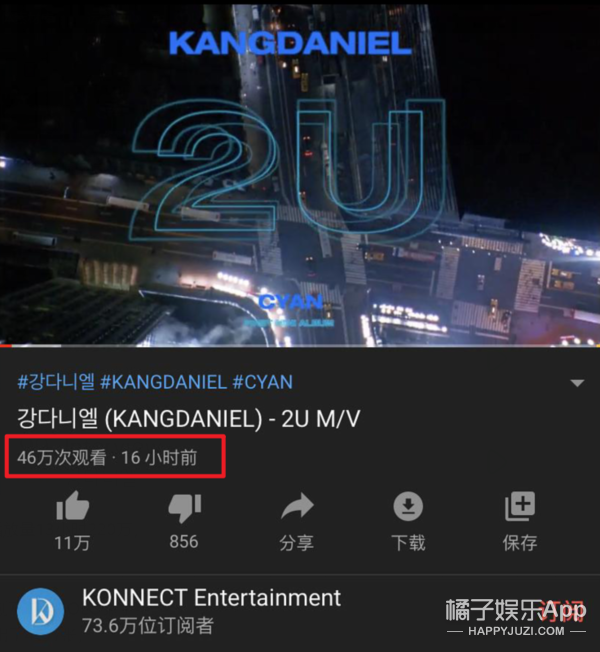Tap the thumbs up like icon
600x652 pixels.
coord(73,506)
